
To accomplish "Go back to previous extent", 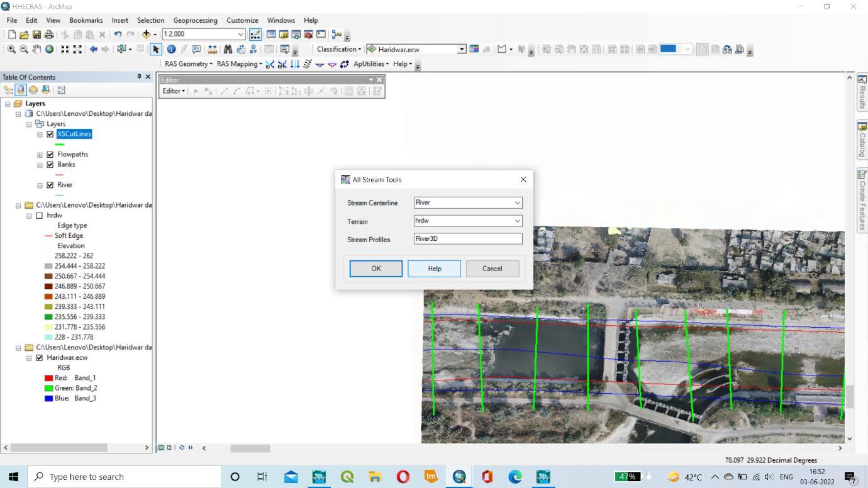I will pyautogui.click(x=94, y=49).
